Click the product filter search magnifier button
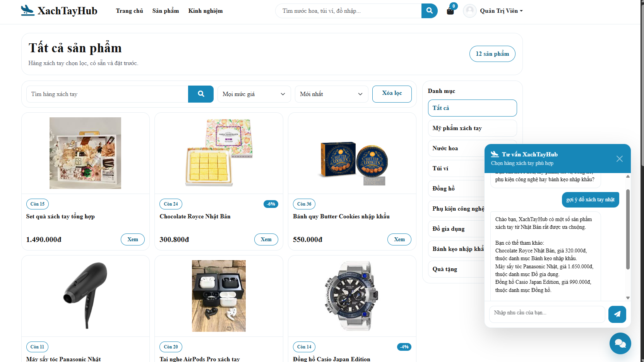The width and height of the screenshot is (644, 362). [x=201, y=94]
